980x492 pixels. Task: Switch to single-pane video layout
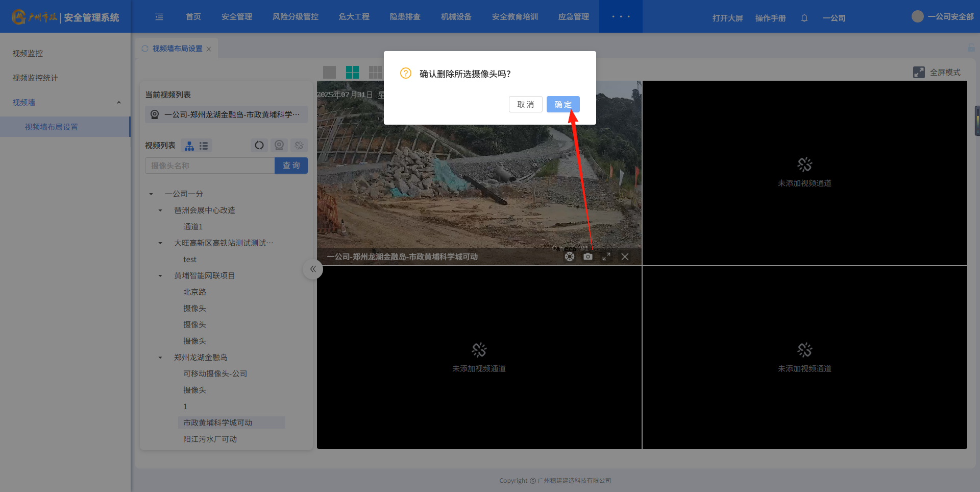click(x=329, y=72)
